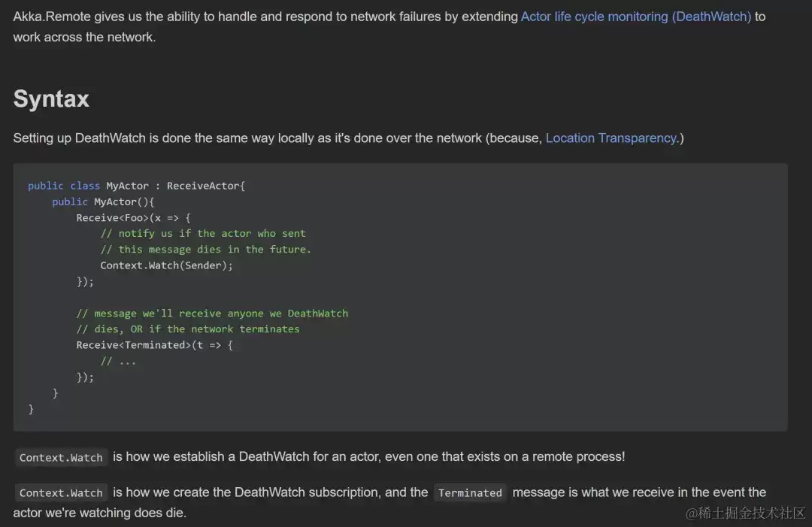Click the 'notify us if the actor' comment
The height and width of the screenshot is (527, 812).
point(203,234)
